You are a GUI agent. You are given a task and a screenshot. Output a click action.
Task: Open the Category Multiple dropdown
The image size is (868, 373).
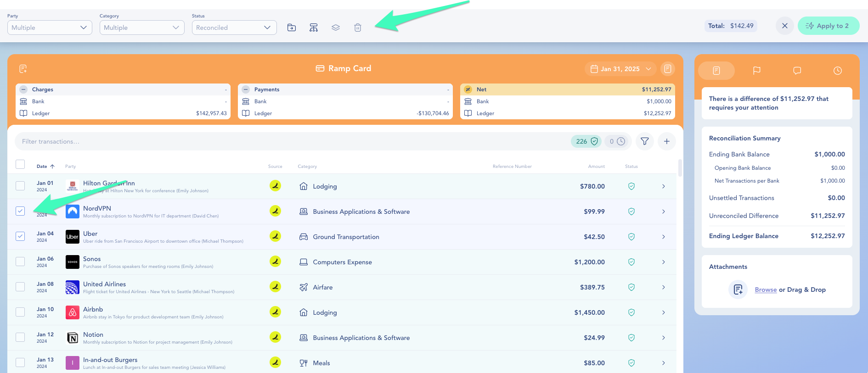[x=142, y=28]
